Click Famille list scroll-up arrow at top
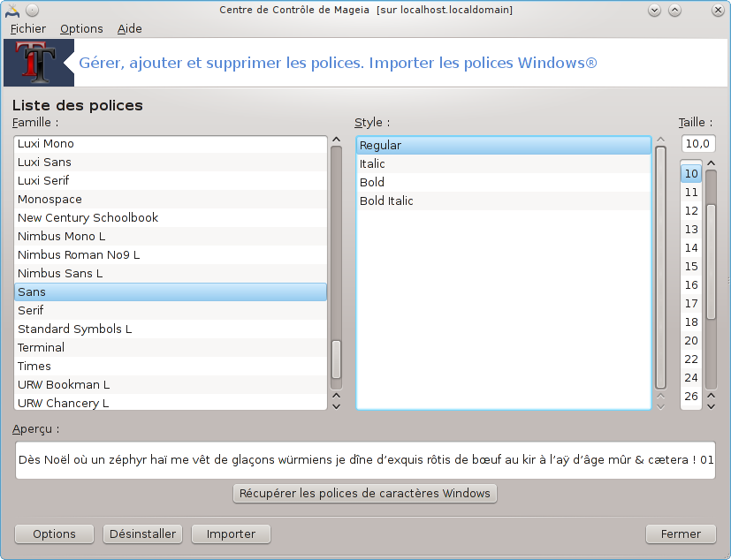731x560 pixels. point(336,140)
